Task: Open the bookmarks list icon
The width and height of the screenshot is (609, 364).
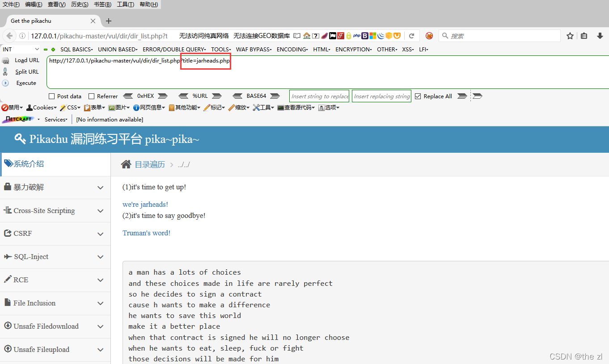Action: (584, 36)
